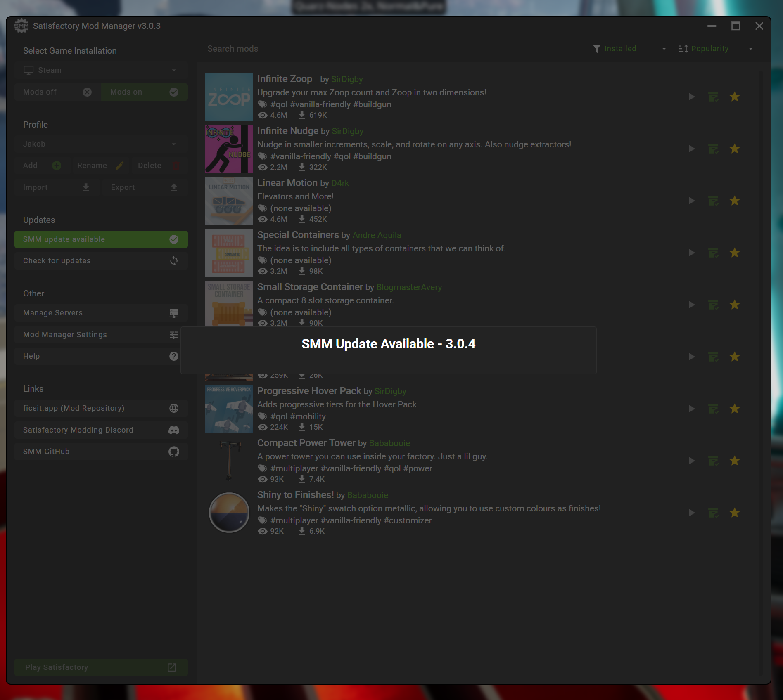Toggle the triangle enable icon for Linear Motion
Screen dimensions: 783x700
(x=692, y=201)
